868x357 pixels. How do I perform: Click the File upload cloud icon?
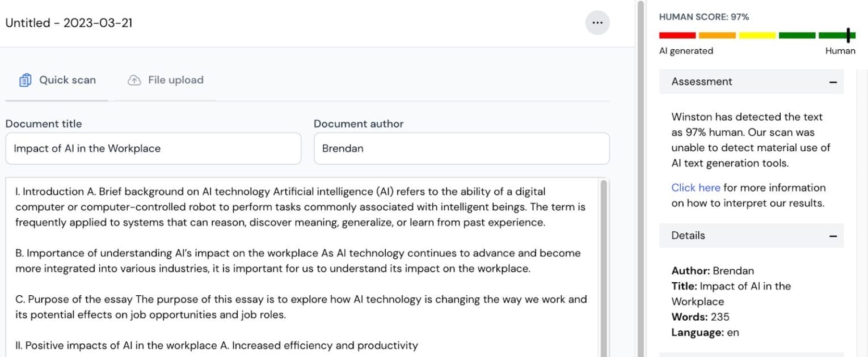pos(134,80)
